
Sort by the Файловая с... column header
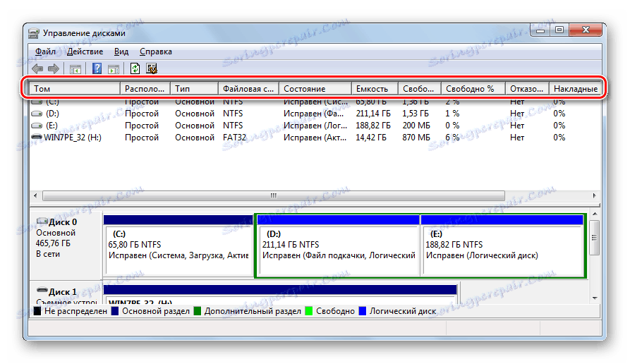pyautogui.click(x=248, y=89)
